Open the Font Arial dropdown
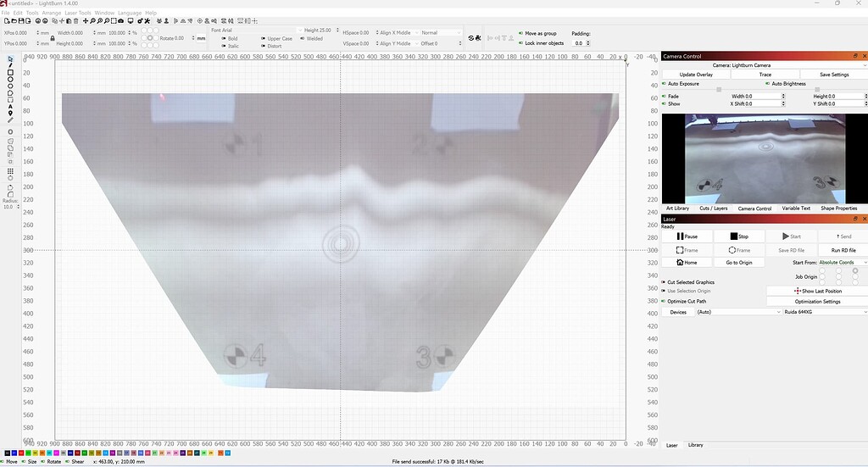This screenshot has width=868, height=467. coord(256,31)
